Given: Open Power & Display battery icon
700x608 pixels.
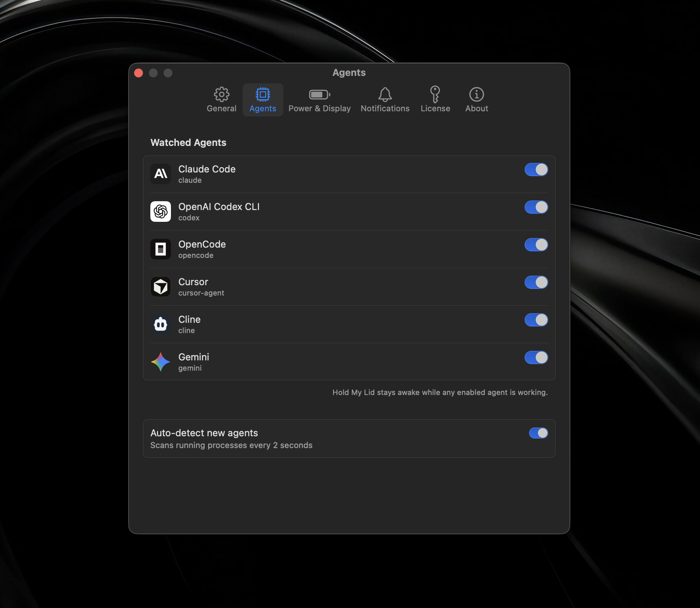Looking at the screenshot, I should pyautogui.click(x=319, y=95).
